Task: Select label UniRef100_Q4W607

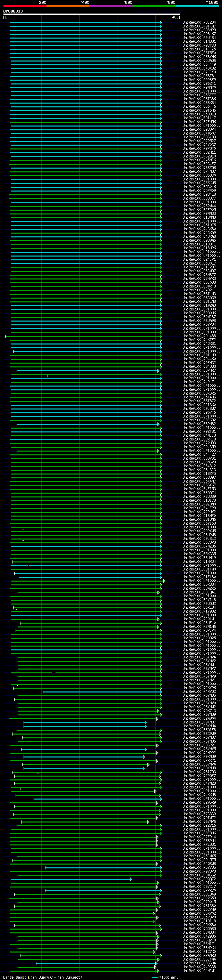Action: pos(199,133)
